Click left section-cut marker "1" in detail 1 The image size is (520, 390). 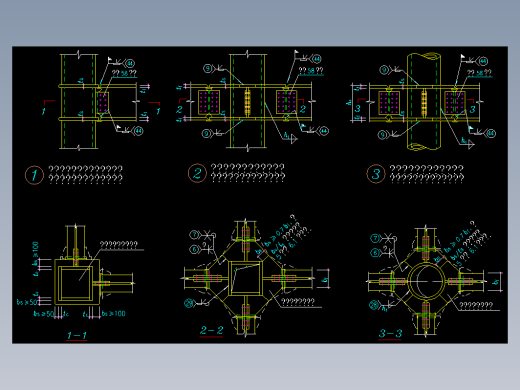coord(44,111)
